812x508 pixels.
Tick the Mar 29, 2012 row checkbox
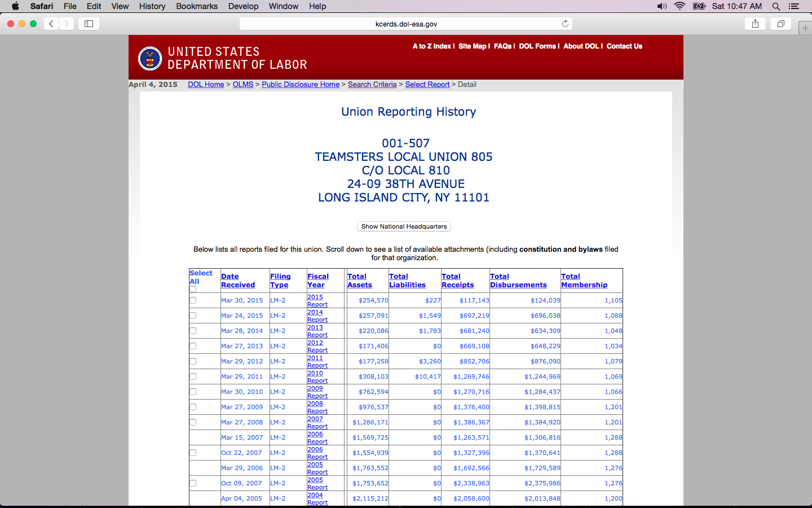(193, 361)
